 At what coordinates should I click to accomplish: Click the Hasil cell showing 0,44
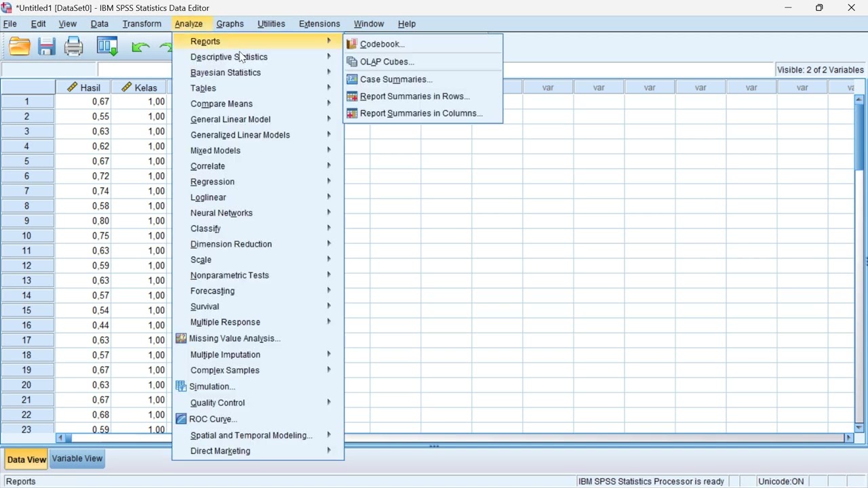[83, 325]
